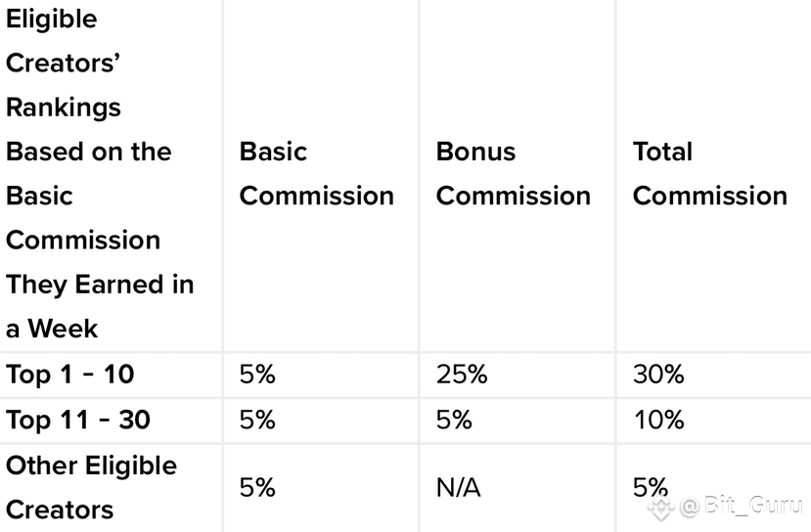Click the Top 11 - 30 row label
This screenshot has height=532, width=811.
click(x=78, y=420)
